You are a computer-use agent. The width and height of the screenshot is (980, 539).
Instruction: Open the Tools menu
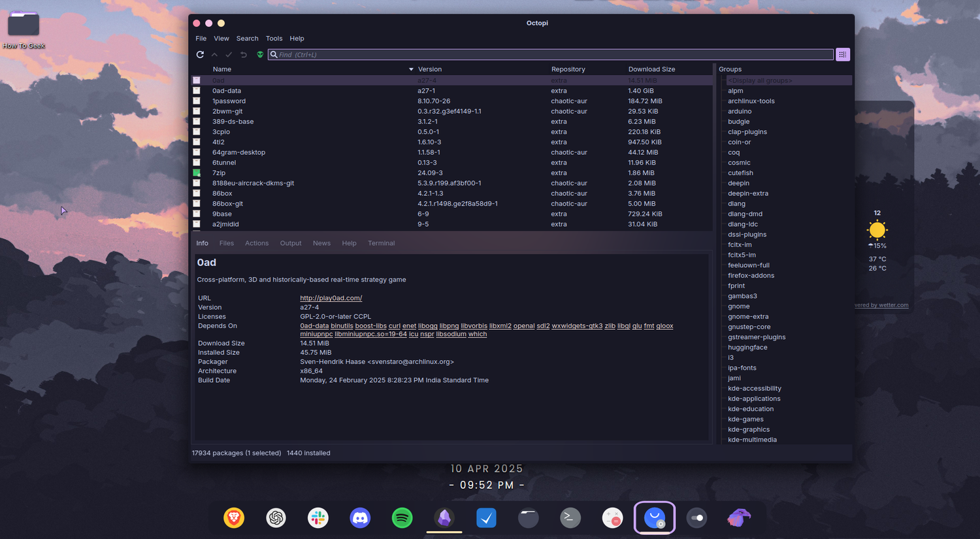coord(274,39)
